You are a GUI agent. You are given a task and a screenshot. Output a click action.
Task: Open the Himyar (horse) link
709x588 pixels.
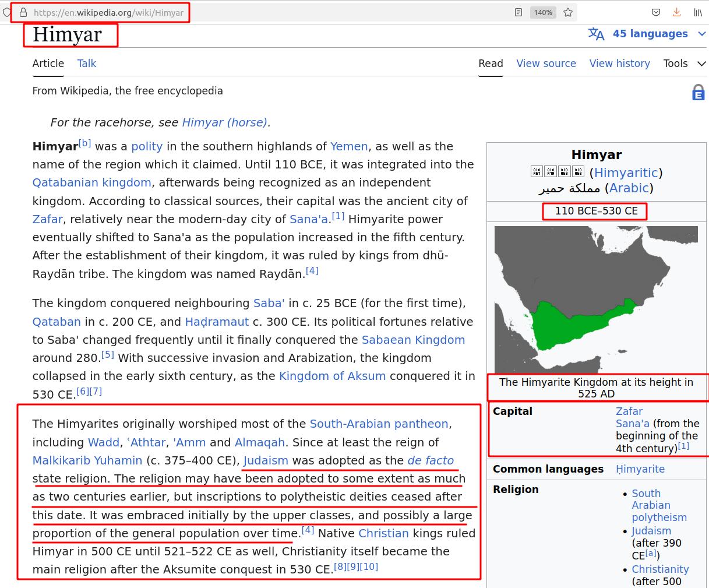coord(224,122)
